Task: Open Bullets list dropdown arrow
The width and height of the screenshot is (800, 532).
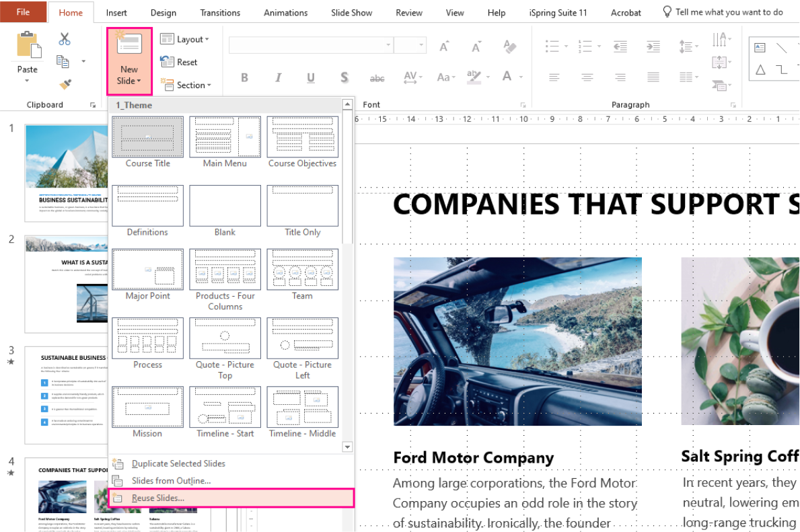Action: pyautogui.click(x=567, y=46)
